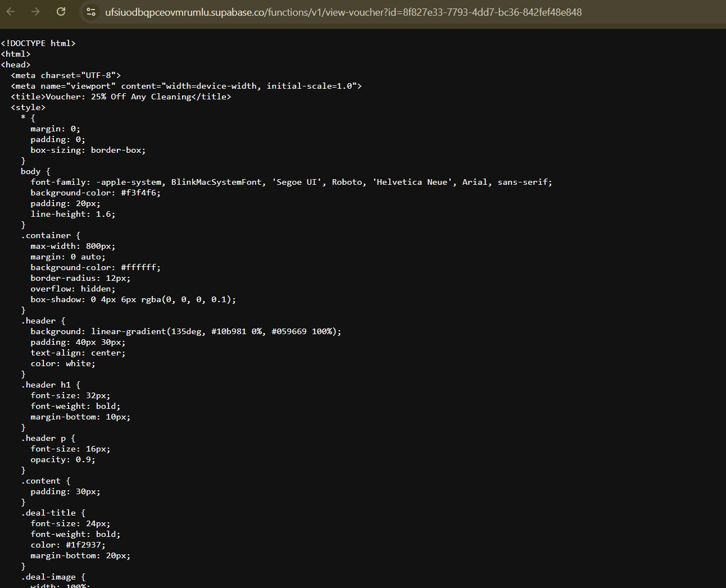The height and width of the screenshot is (588, 726).
Task: Click the background-color #f3f4f6 line
Action: 96,193
